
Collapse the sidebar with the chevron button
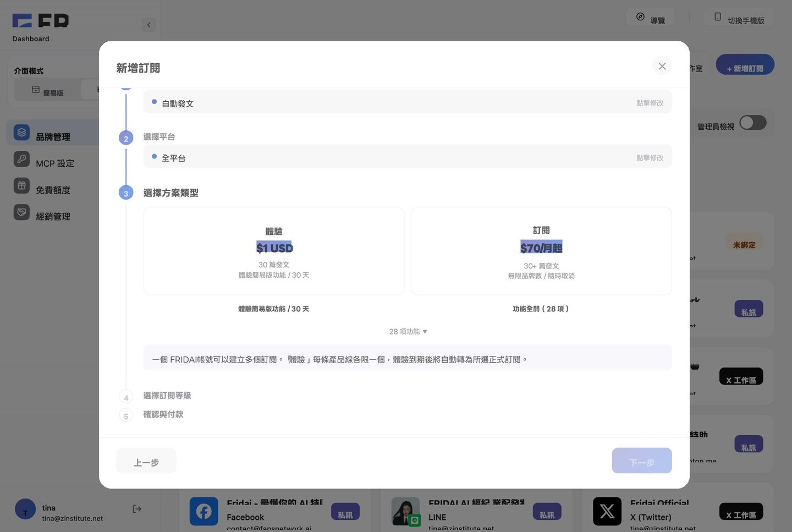[148, 25]
